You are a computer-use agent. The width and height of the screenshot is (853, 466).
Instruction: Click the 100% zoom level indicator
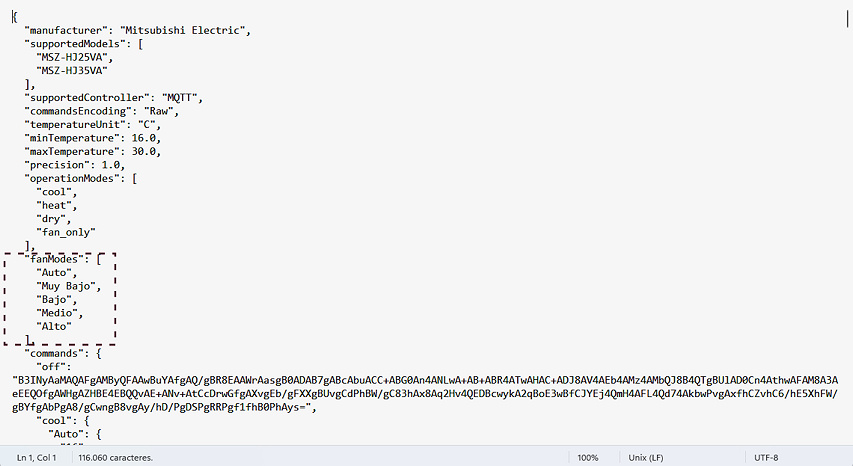point(588,458)
